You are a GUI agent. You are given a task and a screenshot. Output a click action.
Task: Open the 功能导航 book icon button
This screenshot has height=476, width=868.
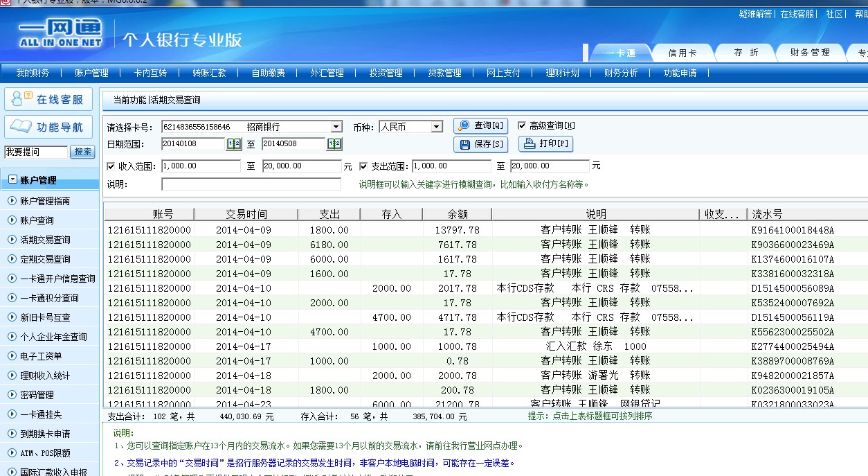click(48, 127)
